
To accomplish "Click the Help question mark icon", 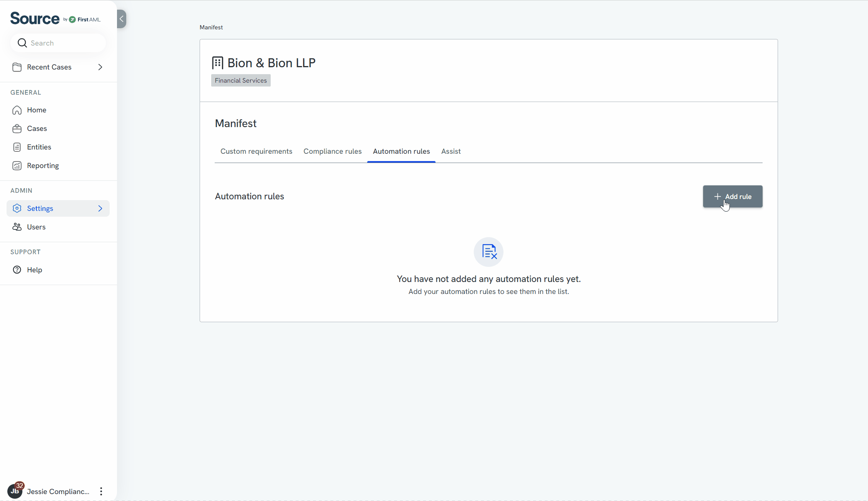I will click(17, 270).
